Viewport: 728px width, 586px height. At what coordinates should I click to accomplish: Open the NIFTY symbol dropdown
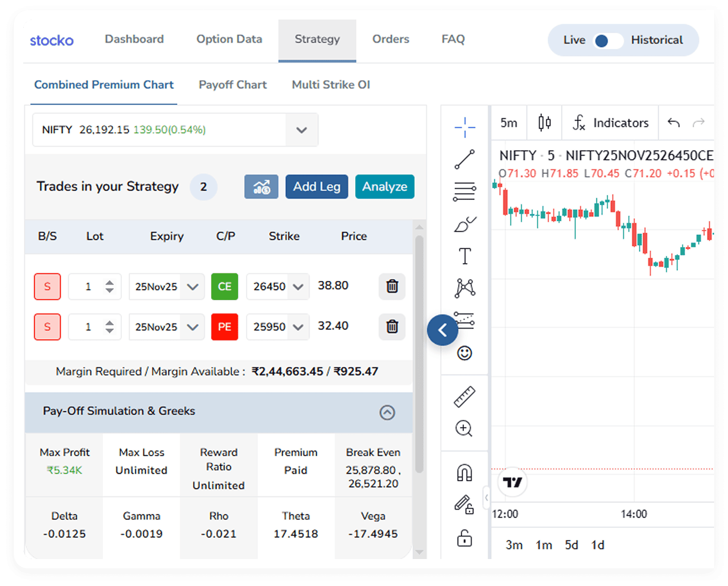pos(302,130)
